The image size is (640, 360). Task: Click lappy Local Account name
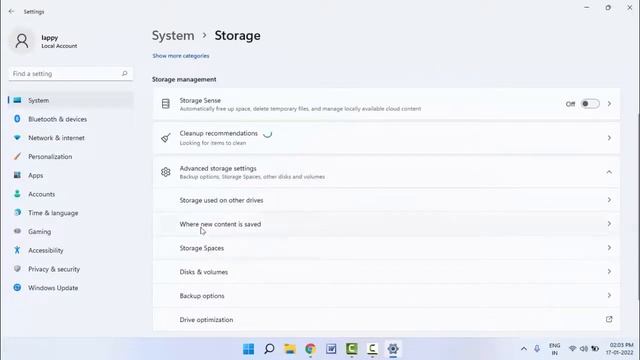point(59,41)
